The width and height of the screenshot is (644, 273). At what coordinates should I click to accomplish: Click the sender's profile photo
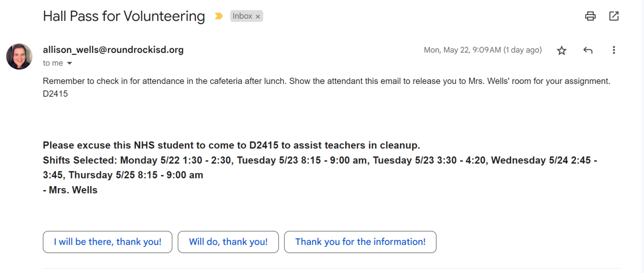point(19,56)
